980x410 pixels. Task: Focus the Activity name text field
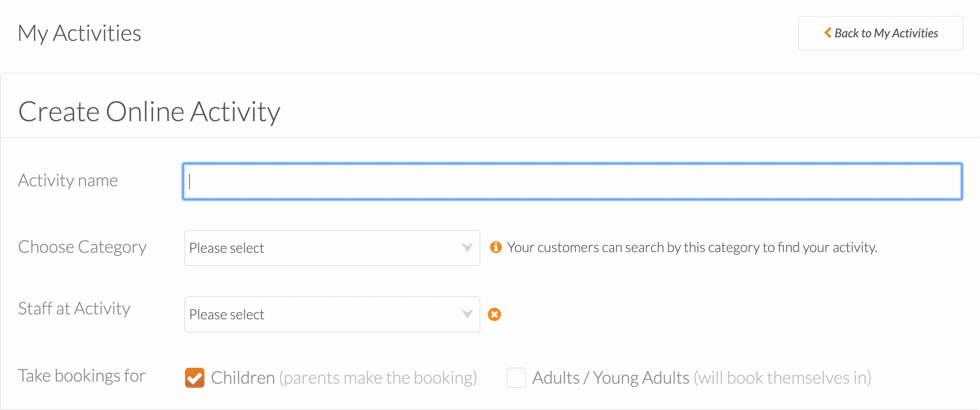click(572, 181)
